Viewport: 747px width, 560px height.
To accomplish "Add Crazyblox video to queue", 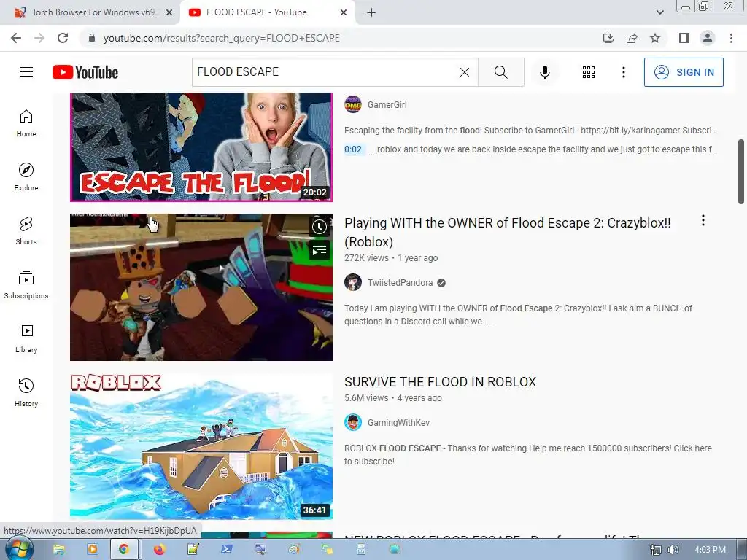I will 320,249.
